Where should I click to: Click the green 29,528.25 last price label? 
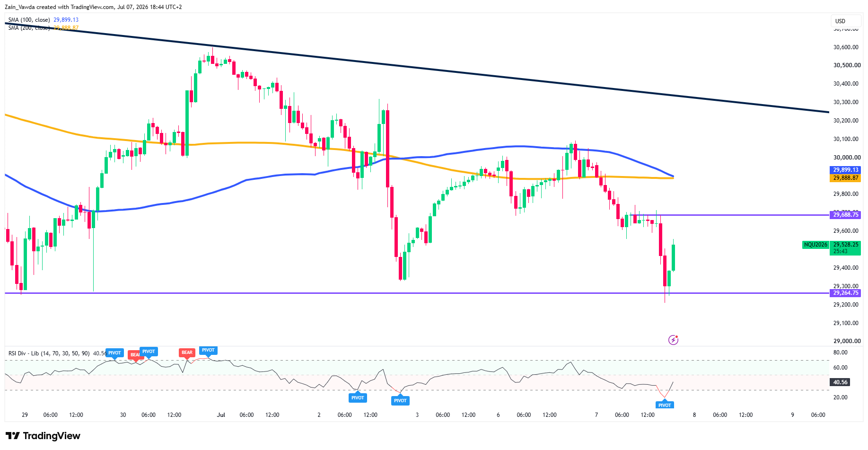[845, 245]
